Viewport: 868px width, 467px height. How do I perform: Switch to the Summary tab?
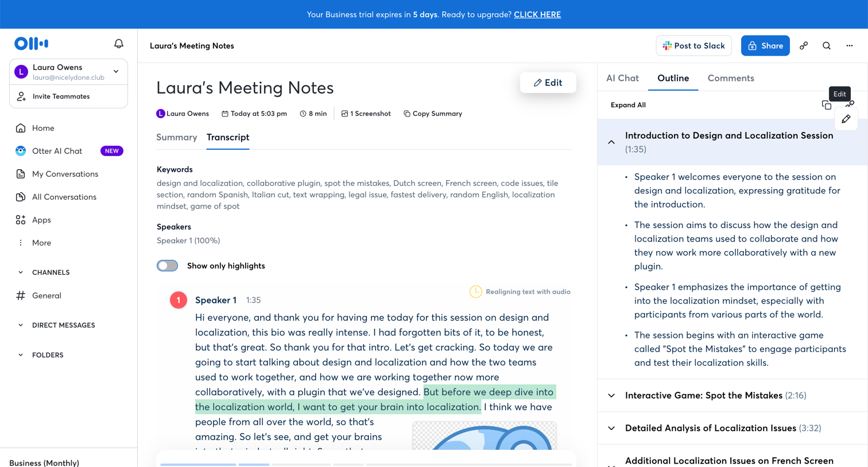[x=177, y=137]
